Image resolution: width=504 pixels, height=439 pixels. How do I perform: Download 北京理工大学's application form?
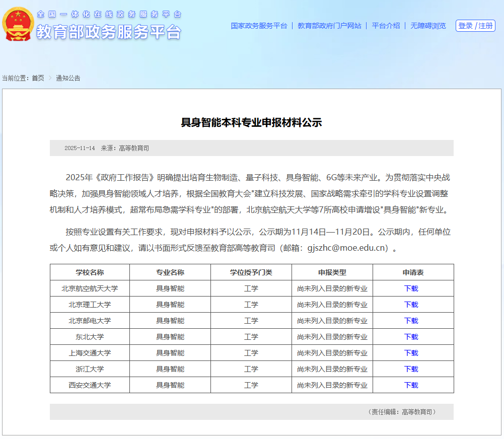[412, 305]
